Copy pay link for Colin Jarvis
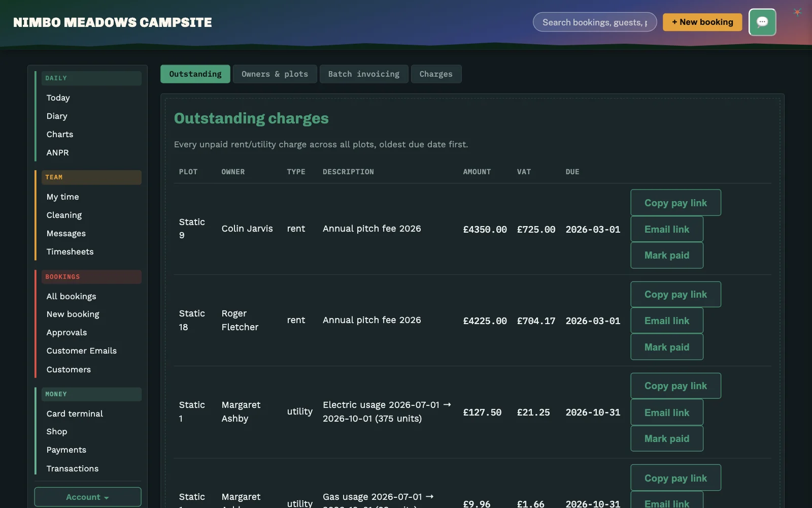812x508 pixels. (675, 203)
